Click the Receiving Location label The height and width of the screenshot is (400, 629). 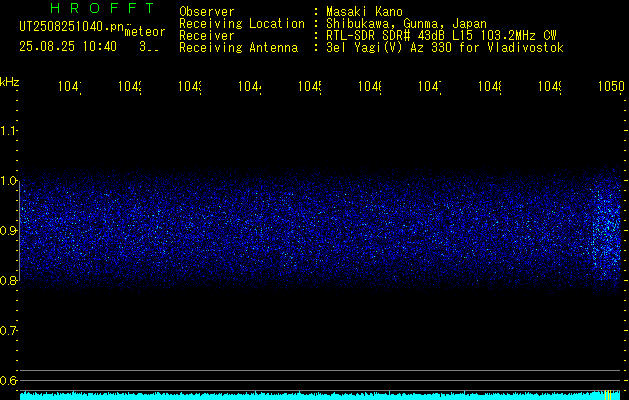pyautogui.click(x=242, y=24)
